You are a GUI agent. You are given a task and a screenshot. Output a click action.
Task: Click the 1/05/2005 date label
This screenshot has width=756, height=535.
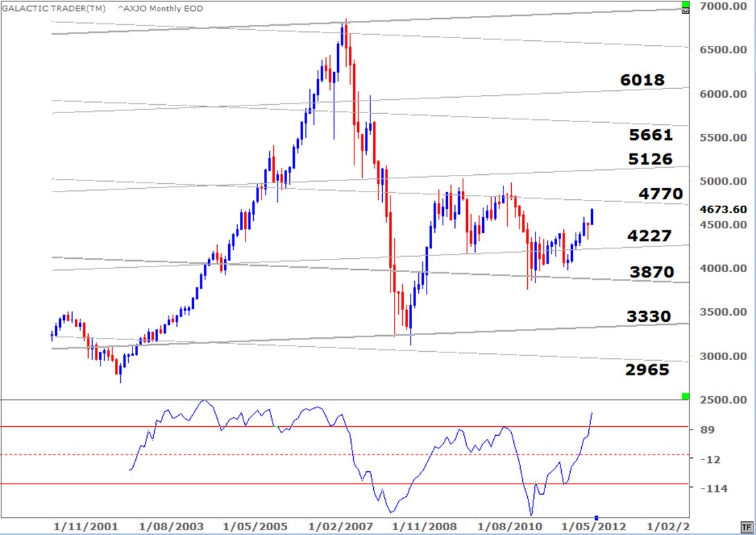click(x=255, y=526)
